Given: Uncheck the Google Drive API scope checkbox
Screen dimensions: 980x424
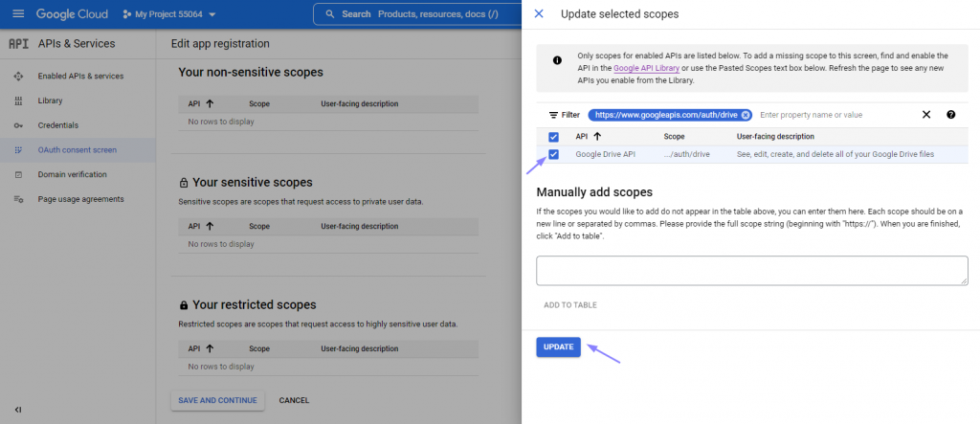Looking at the screenshot, I should (x=553, y=154).
